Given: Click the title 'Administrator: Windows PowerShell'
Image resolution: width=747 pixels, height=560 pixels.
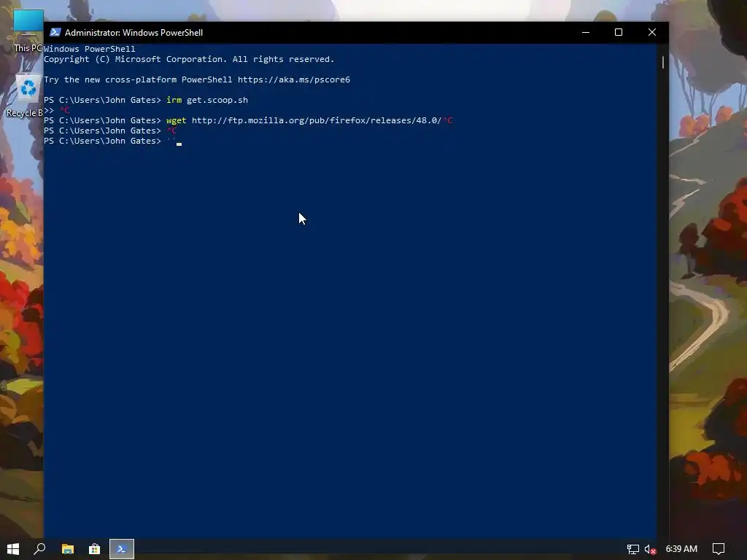Looking at the screenshot, I should pyautogui.click(x=134, y=32).
